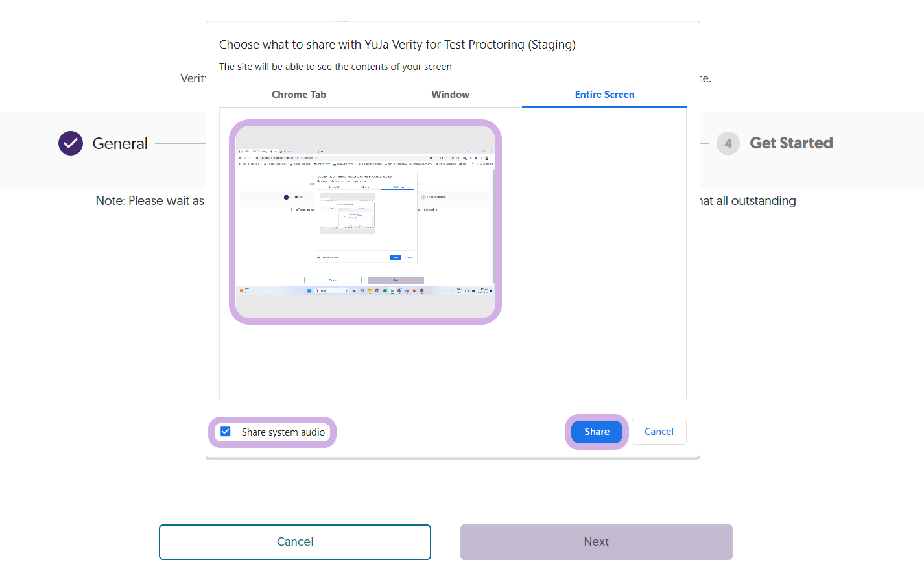Confirm sharing with the blue Share button

(x=596, y=432)
